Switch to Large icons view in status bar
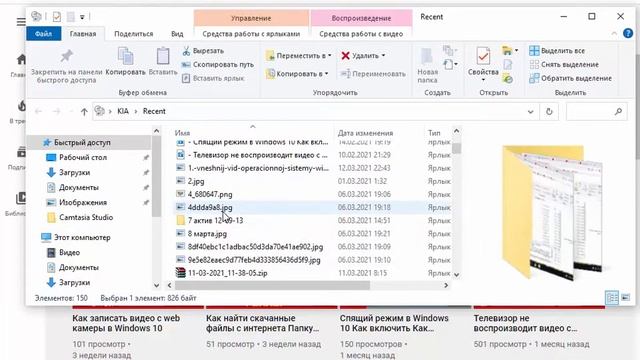Screen dimensions: 640x360 point(626,298)
